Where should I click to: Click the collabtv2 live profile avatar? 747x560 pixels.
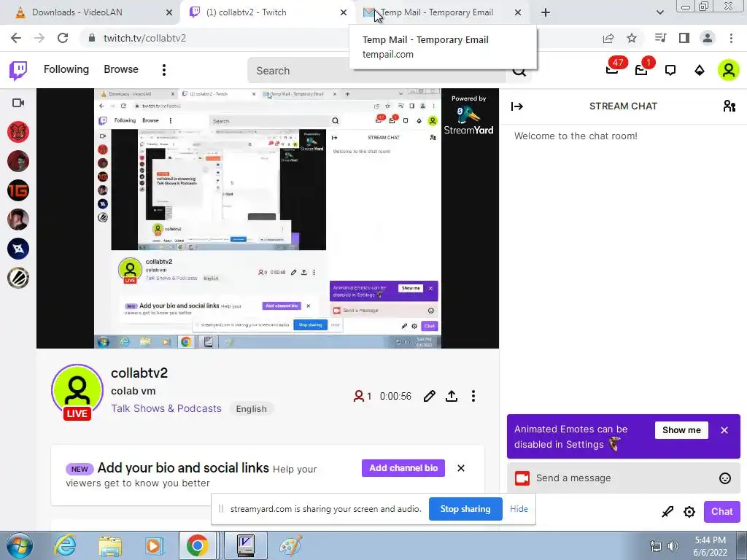click(77, 391)
